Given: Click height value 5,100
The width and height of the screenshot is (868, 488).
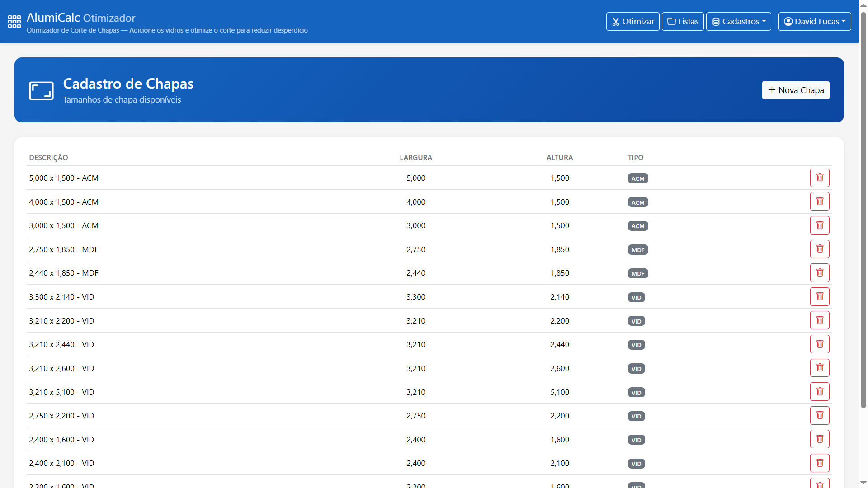Looking at the screenshot, I should pyautogui.click(x=560, y=392).
